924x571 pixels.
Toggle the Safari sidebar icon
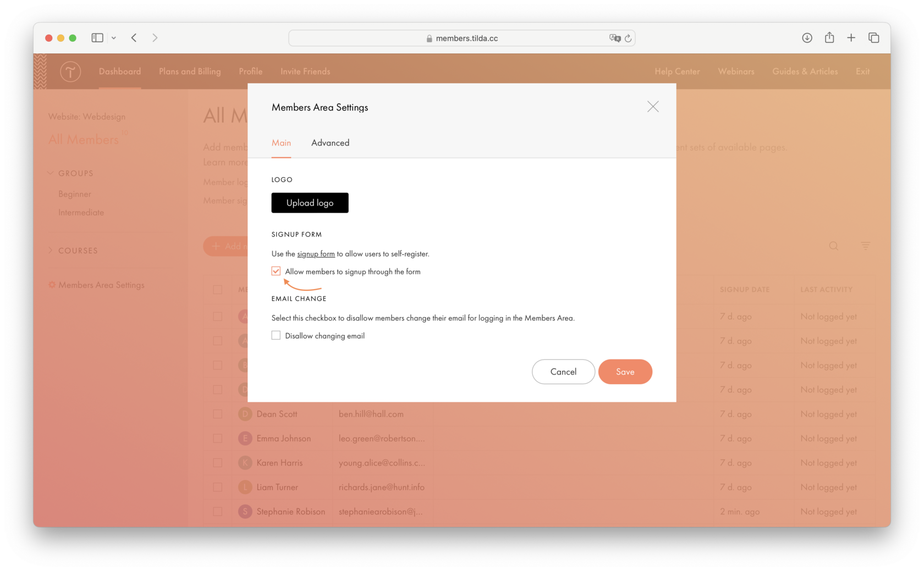(97, 37)
